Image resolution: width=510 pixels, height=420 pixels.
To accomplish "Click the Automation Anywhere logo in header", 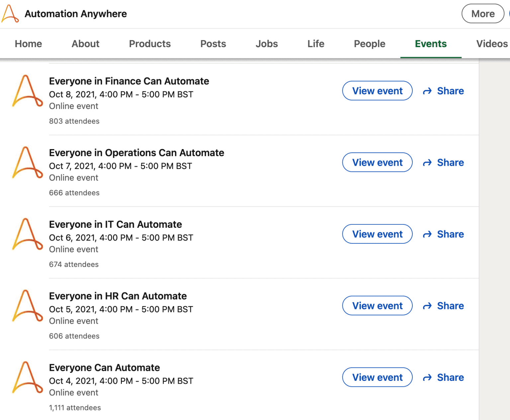I will tap(10, 14).
